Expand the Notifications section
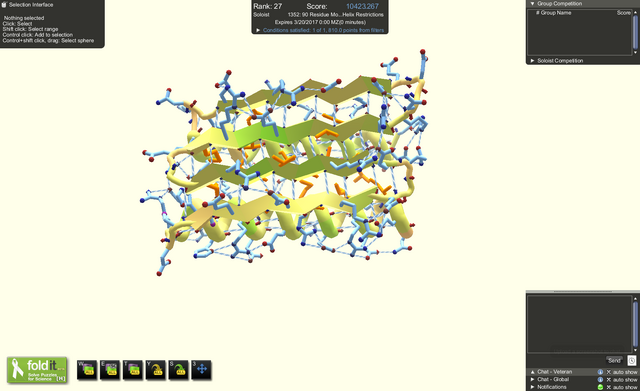Viewport: 640px width, 391px height. click(x=532, y=387)
